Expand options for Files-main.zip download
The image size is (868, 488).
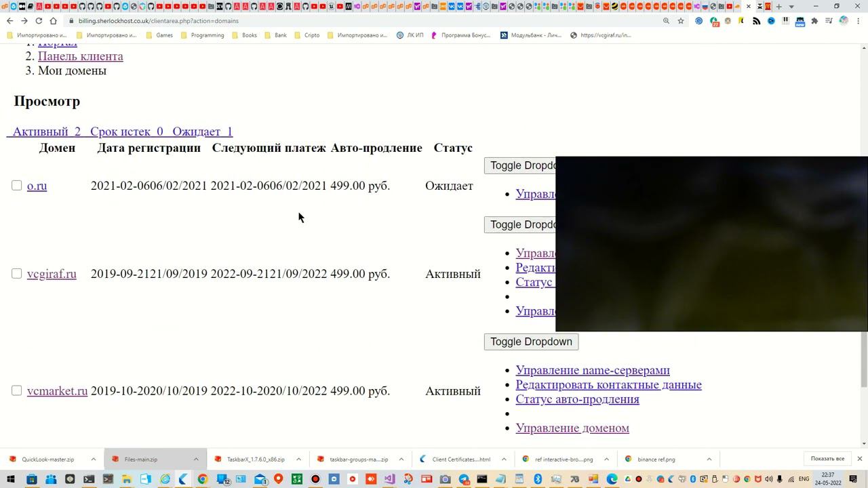(196, 460)
